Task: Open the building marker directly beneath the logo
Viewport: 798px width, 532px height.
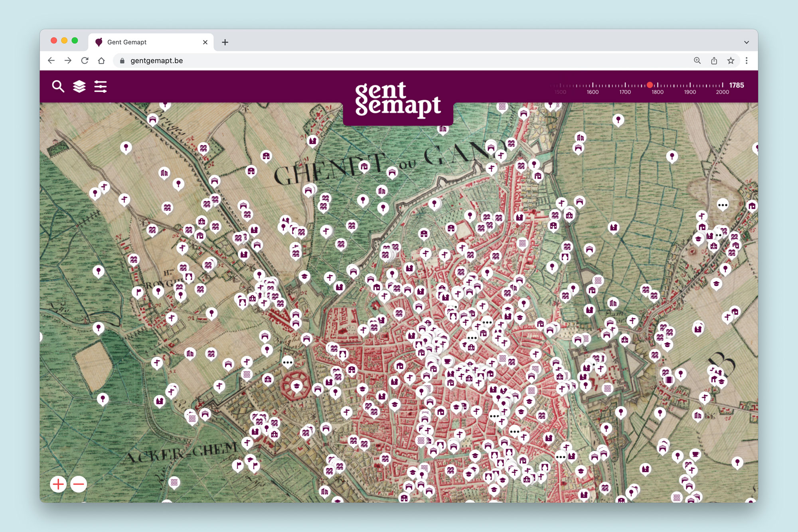Action: [443, 130]
